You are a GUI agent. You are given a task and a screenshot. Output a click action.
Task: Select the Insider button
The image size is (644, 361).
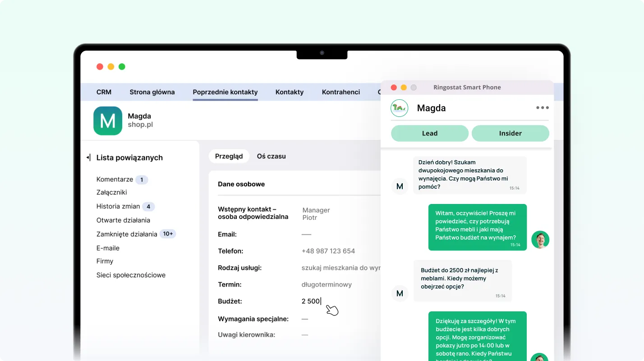pos(510,133)
